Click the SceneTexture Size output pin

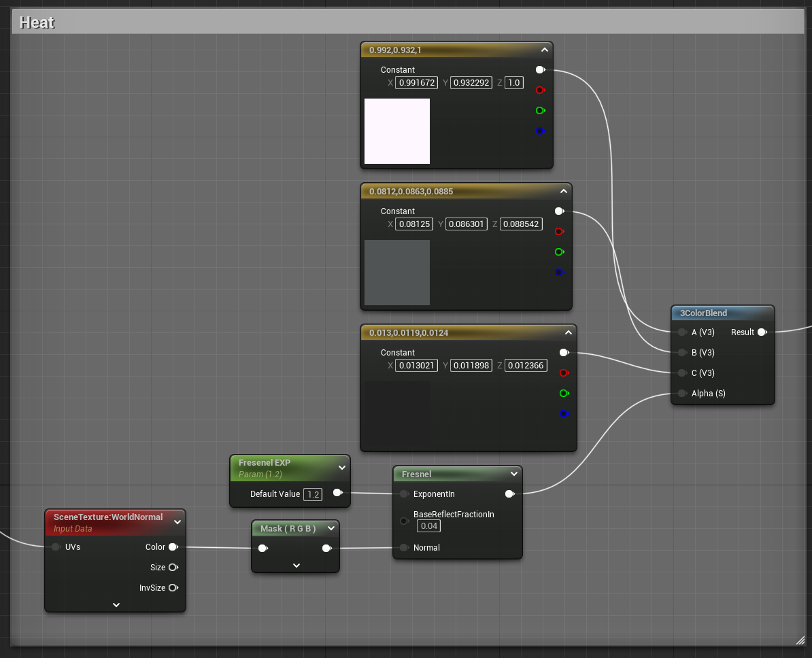click(173, 568)
